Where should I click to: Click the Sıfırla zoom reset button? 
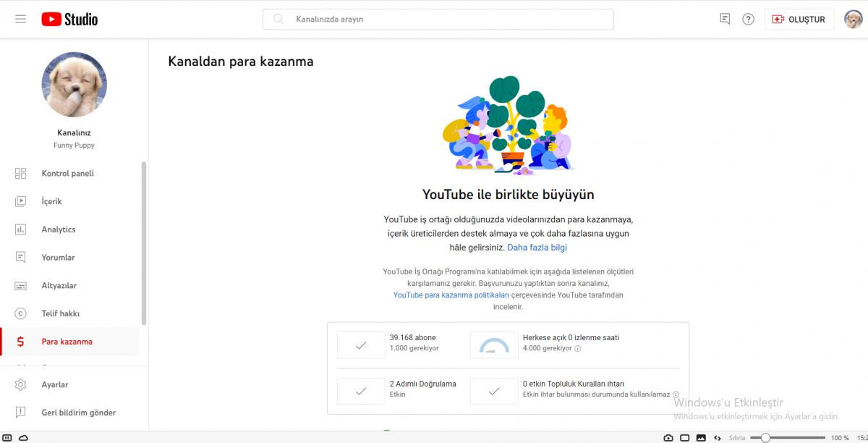tap(737, 438)
